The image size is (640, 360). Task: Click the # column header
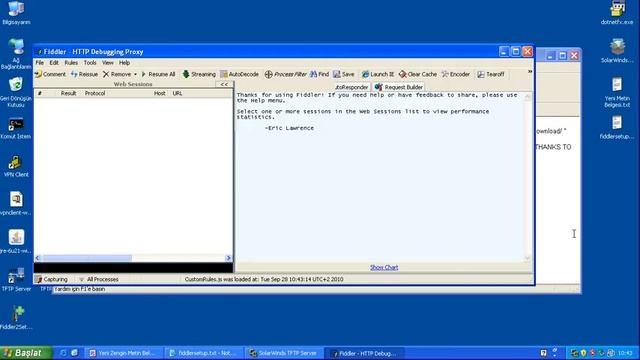coord(40,93)
